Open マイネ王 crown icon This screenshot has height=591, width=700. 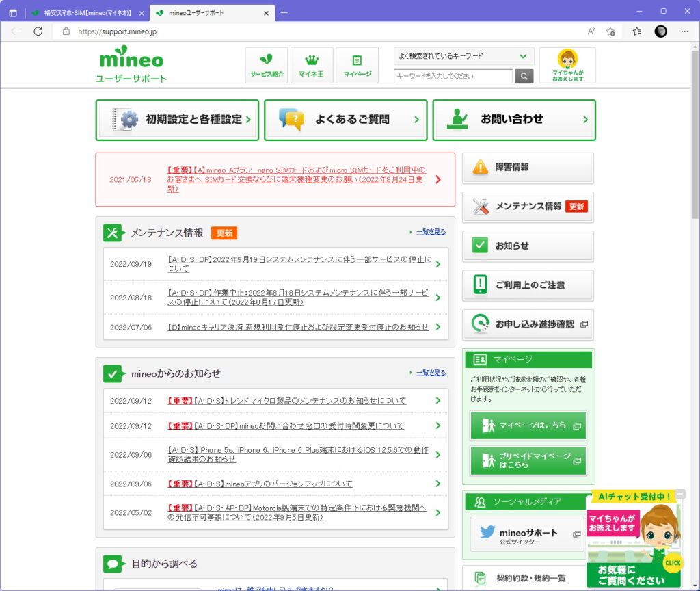[312, 65]
